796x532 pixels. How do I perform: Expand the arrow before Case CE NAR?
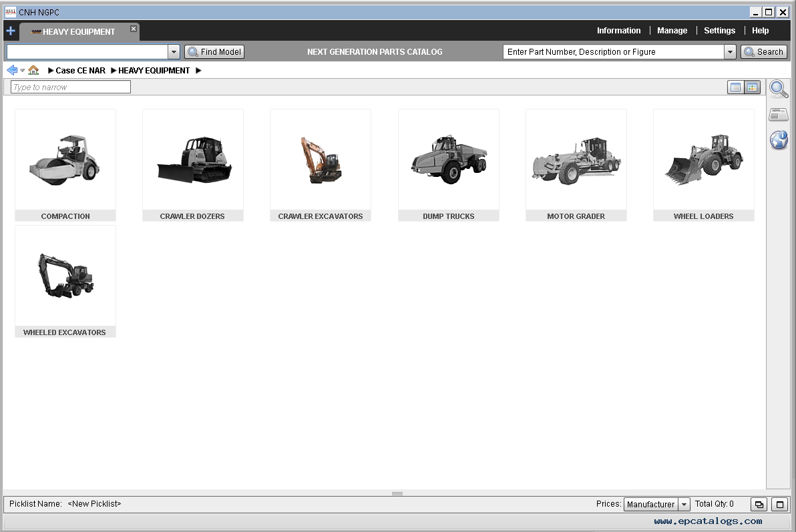[x=51, y=71]
